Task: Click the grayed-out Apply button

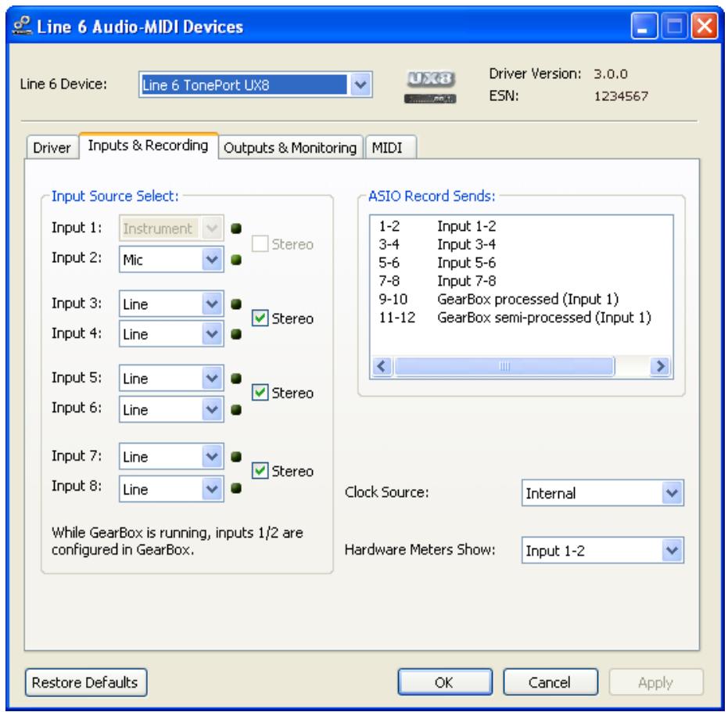Action: click(656, 682)
